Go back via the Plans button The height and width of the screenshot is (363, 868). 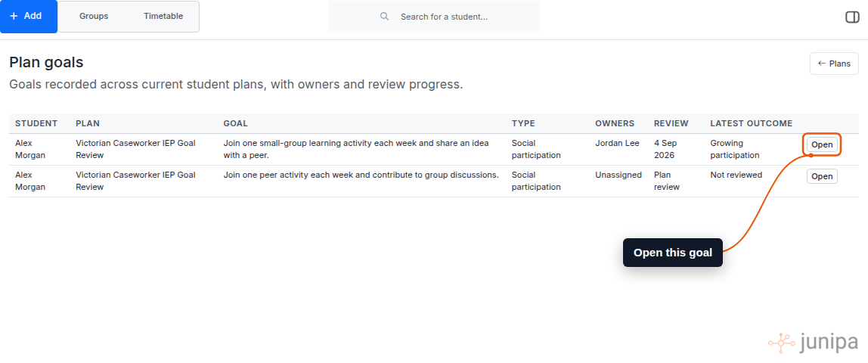point(834,64)
